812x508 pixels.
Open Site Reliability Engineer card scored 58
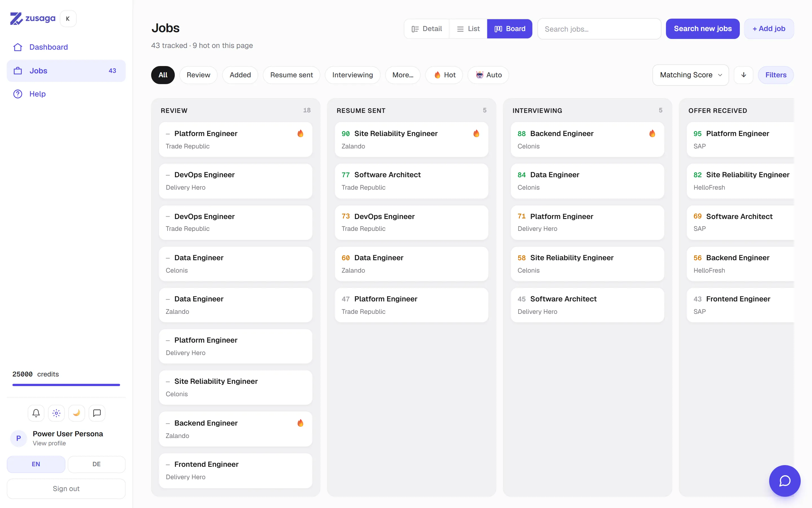pyautogui.click(x=587, y=264)
